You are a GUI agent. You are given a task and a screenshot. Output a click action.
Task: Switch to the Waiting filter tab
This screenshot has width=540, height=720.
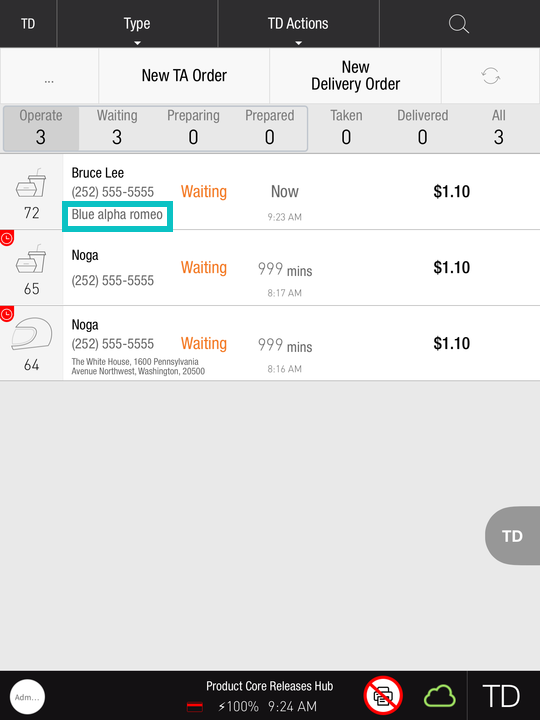pos(117,128)
